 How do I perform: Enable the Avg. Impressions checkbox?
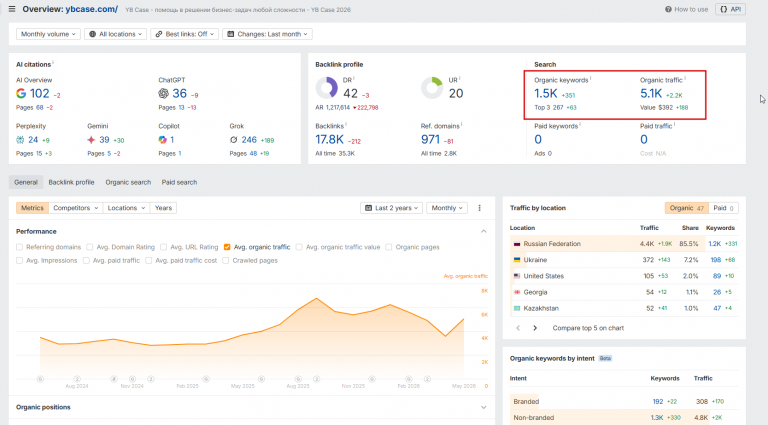(x=20, y=260)
